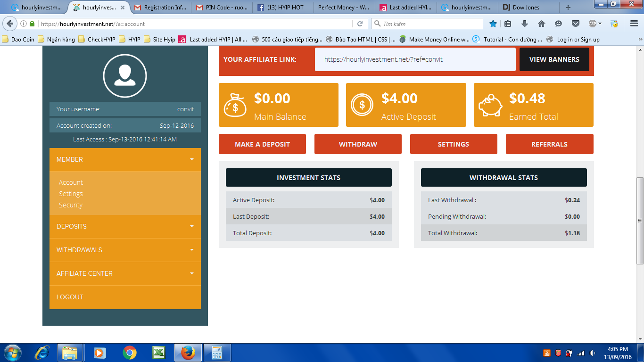
Task: Open the Log in or Sign up bookmark
Action: (x=573, y=40)
